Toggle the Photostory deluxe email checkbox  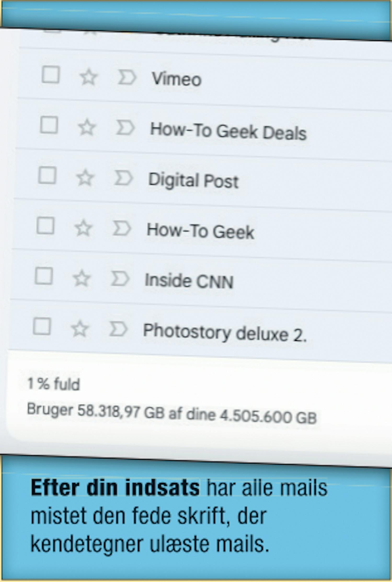click(x=42, y=326)
